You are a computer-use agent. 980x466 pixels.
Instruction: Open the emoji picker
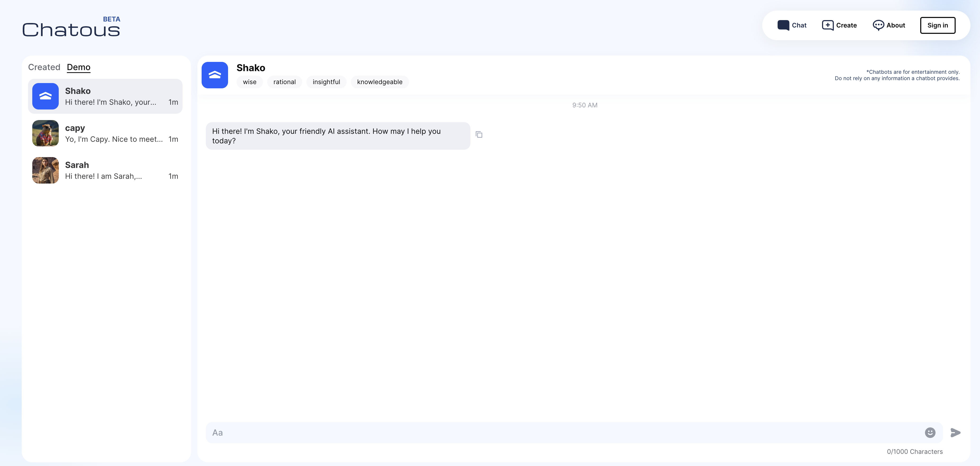[930, 432]
